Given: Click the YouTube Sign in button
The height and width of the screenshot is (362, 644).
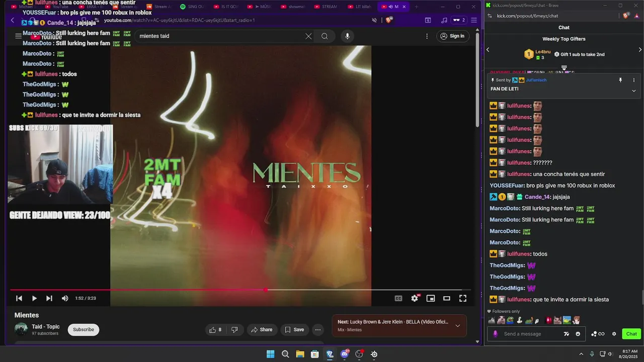Looking at the screenshot, I should coord(452,36).
